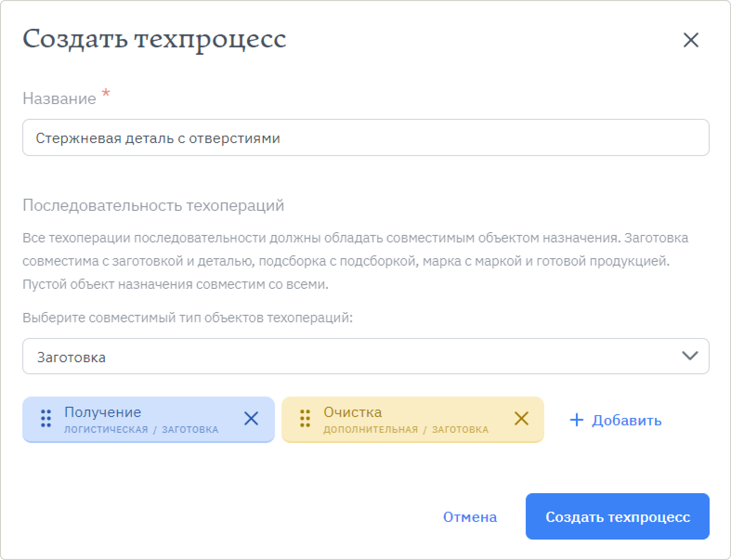Click the Отмена button
Screen dimensions: 731x560
[x=470, y=517]
